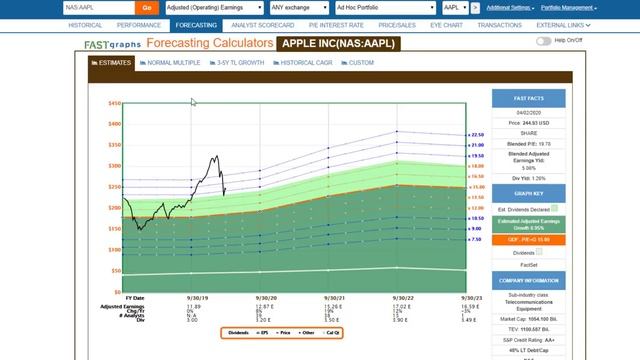The image size is (640, 360).
Task: Click the 9/30/20 FY Date label
Action: point(266,298)
